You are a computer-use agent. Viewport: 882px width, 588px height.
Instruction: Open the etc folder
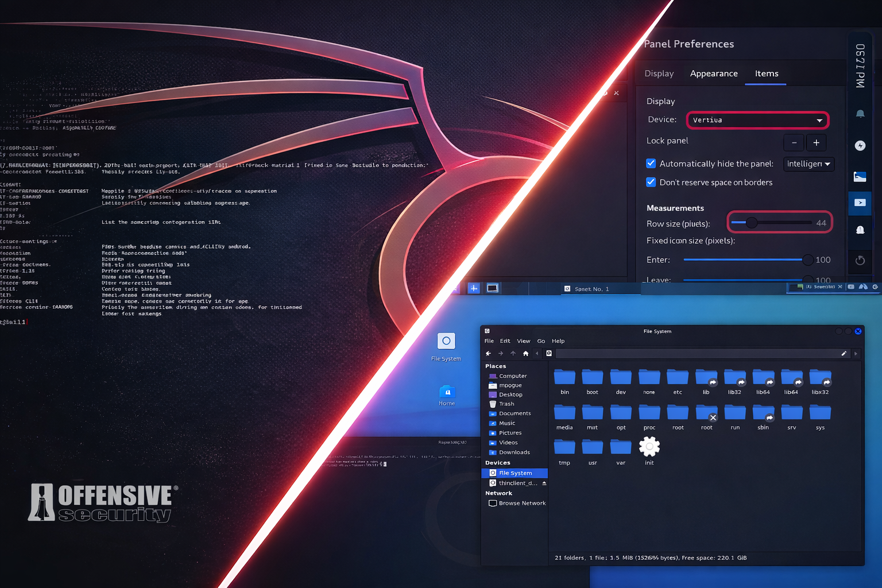tap(678, 378)
